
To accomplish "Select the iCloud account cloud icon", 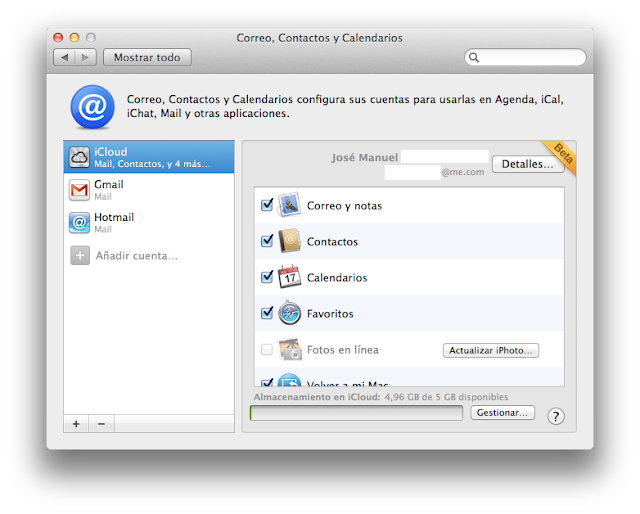I will pyautogui.click(x=79, y=157).
